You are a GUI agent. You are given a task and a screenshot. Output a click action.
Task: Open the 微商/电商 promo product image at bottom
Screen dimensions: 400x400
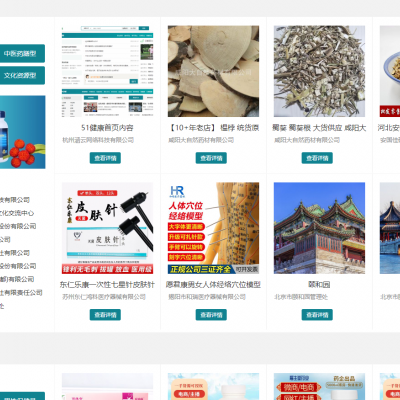319,387
